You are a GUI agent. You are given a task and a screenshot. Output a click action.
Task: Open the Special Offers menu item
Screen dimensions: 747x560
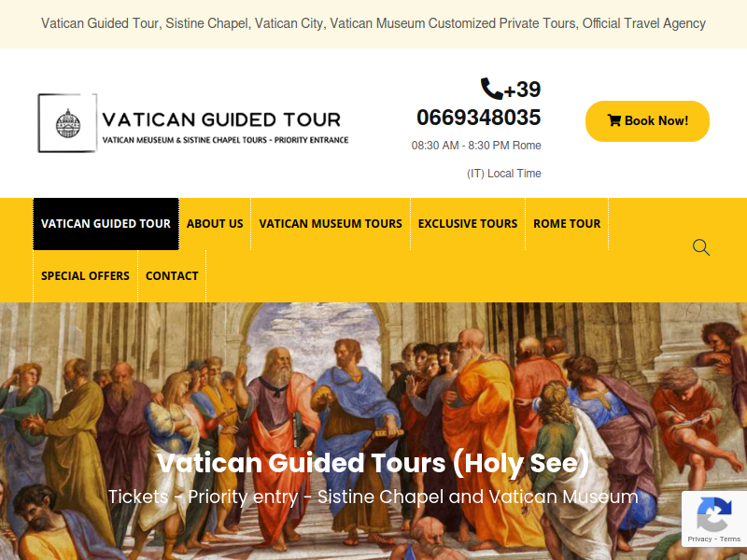point(85,276)
